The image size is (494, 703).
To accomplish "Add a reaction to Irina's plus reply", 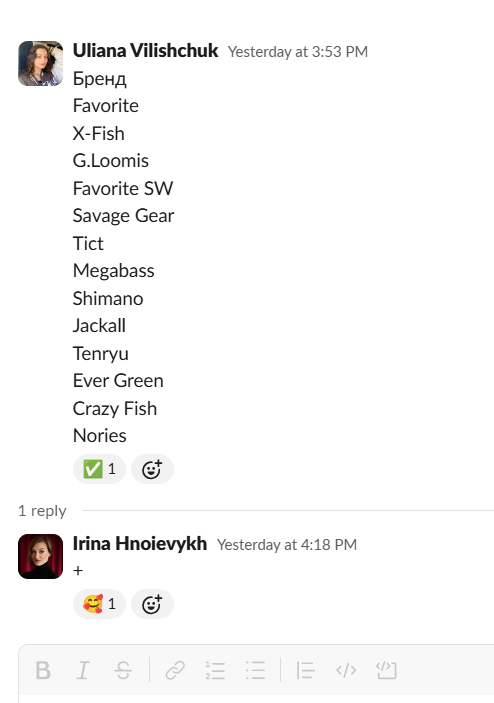I will [x=152, y=604].
